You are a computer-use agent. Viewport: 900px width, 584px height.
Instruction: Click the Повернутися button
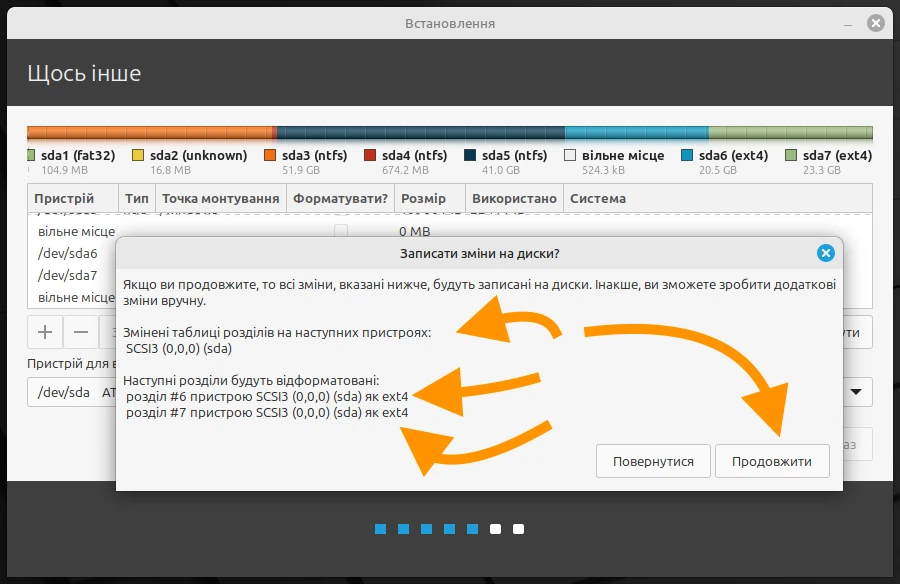tap(653, 461)
